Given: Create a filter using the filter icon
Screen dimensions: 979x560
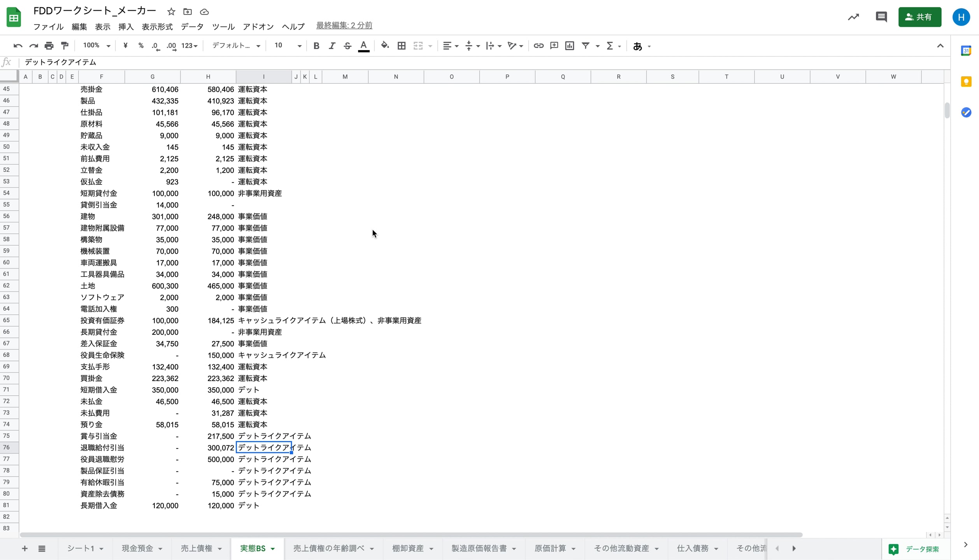Looking at the screenshot, I should 586,45.
